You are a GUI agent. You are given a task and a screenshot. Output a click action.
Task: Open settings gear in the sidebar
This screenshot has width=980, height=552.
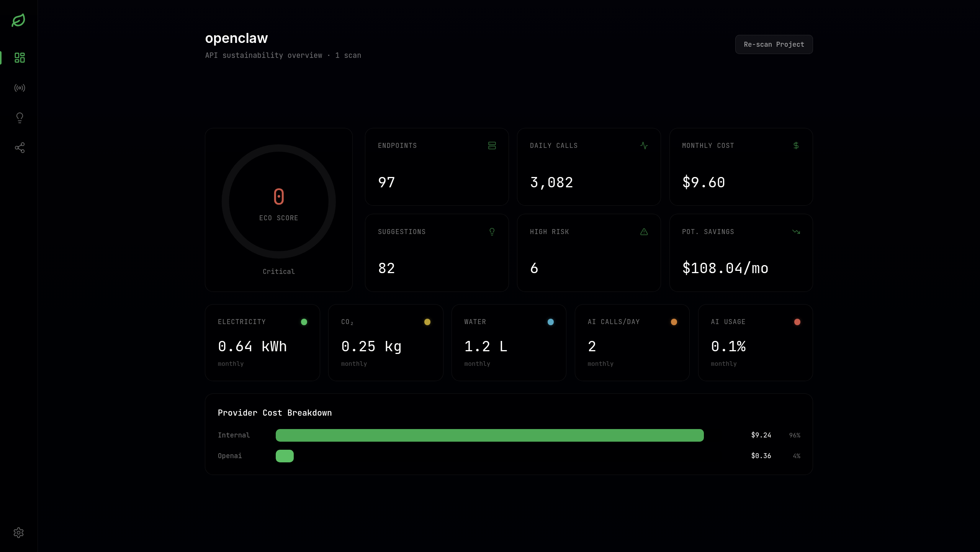[18, 532]
